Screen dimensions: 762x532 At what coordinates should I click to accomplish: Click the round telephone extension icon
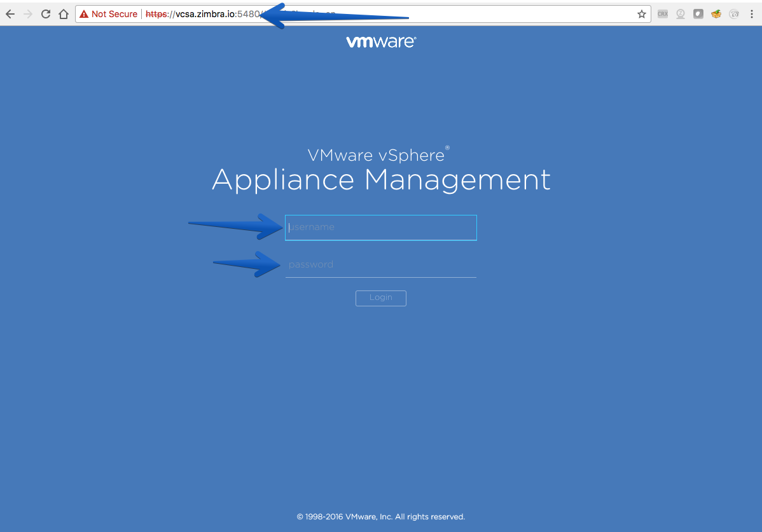tap(734, 14)
